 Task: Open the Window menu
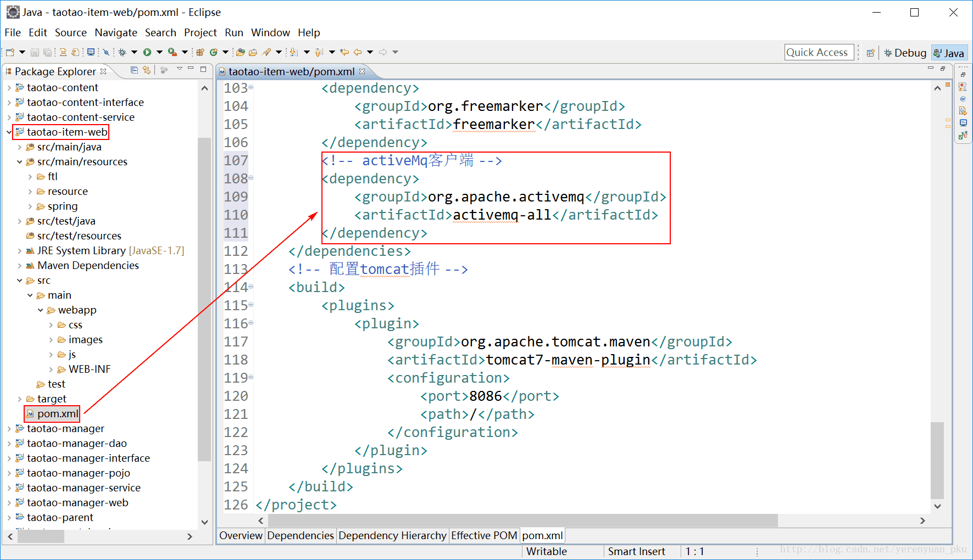(270, 32)
